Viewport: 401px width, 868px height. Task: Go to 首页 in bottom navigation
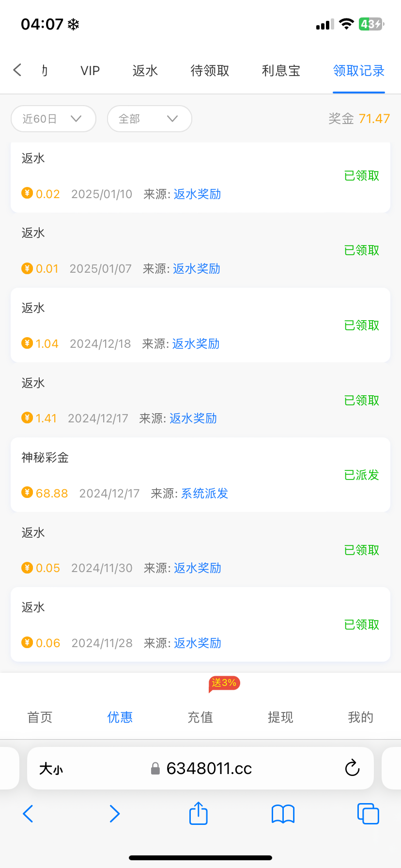[x=40, y=717]
